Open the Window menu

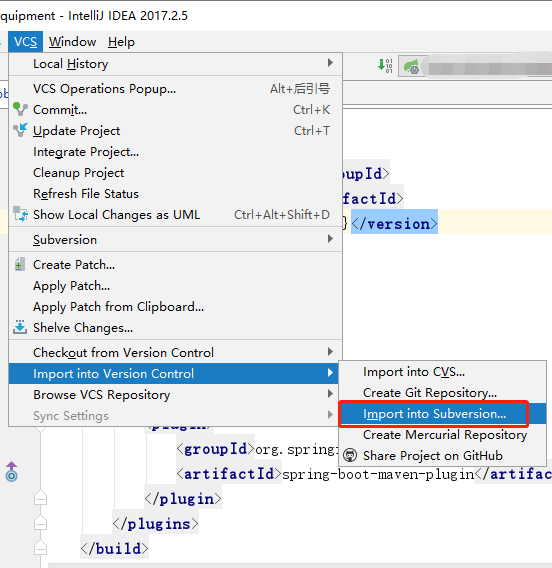(x=72, y=42)
